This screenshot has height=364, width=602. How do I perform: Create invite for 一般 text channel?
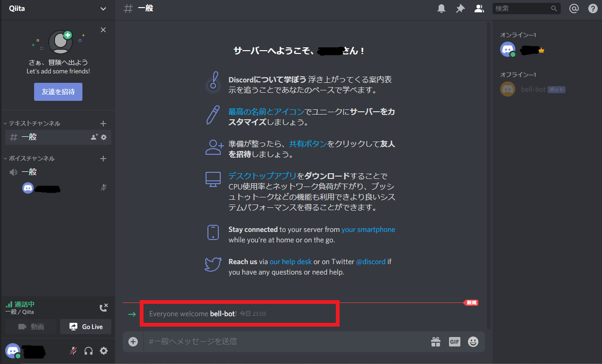(x=94, y=137)
